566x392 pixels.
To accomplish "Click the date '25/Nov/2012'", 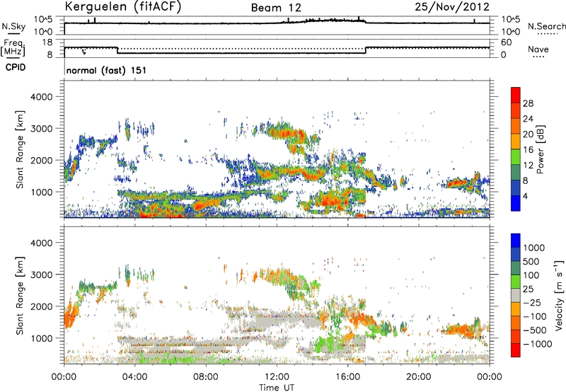I will pos(452,6).
